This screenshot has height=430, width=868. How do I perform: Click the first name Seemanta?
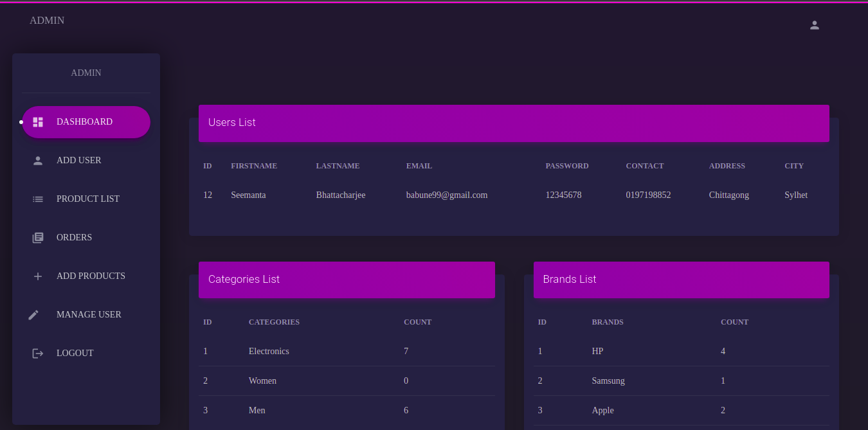pos(248,195)
